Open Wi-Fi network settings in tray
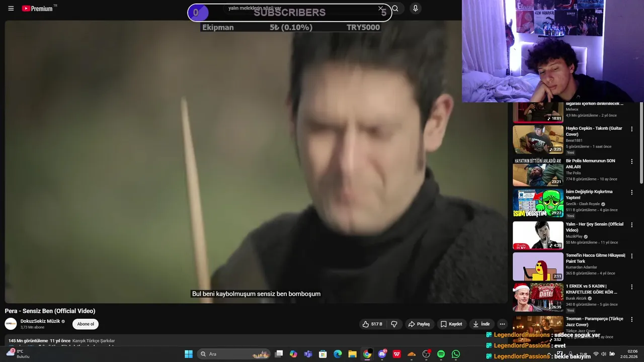 (596, 354)
